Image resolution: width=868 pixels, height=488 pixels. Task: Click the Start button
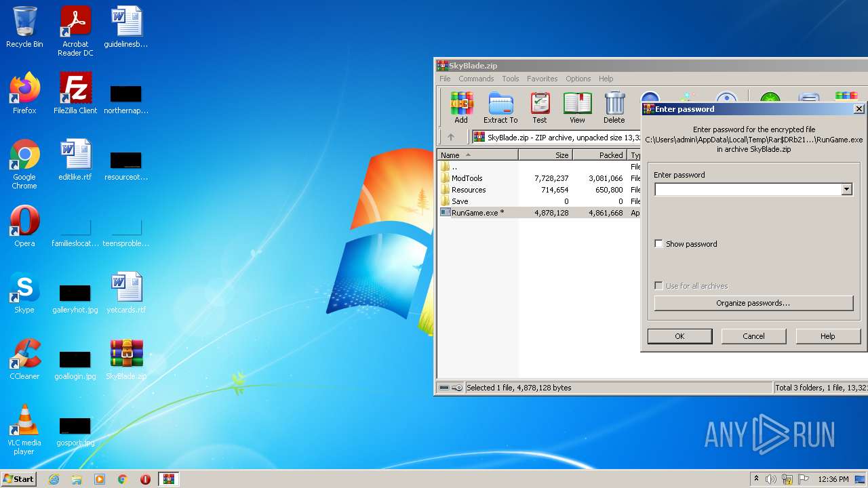click(19, 479)
